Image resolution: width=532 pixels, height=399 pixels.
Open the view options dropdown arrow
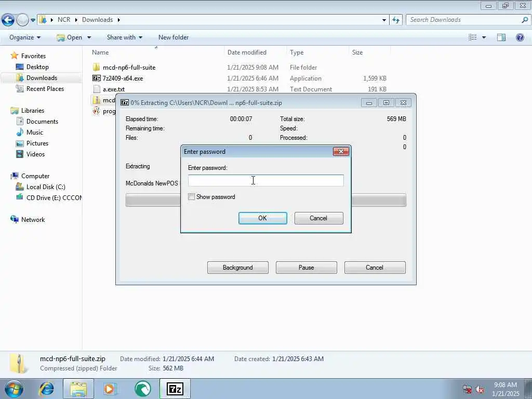[484, 37]
